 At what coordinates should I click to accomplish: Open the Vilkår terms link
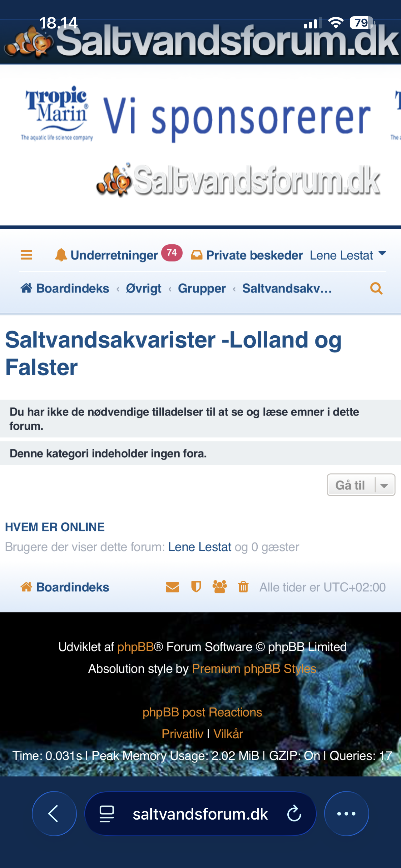pyautogui.click(x=228, y=734)
